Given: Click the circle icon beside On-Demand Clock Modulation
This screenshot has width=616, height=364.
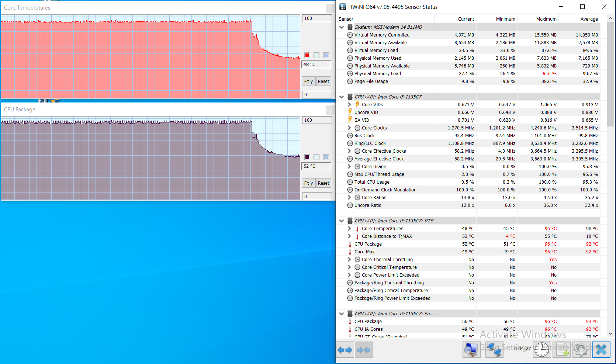Looking at the screenshot, I should [350, 190].
